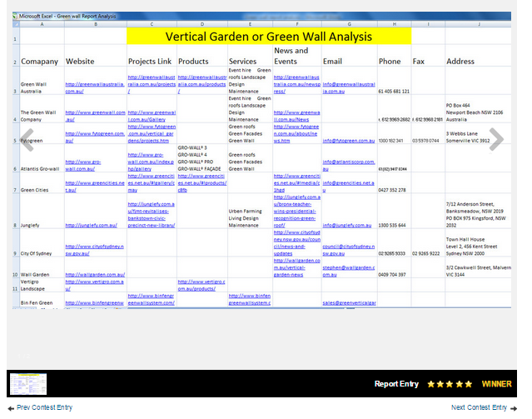Image resolution: width=532 pixels, height=419 pixels.
Task: Click the 'Products' heading cell
Action: coord(202,55)
